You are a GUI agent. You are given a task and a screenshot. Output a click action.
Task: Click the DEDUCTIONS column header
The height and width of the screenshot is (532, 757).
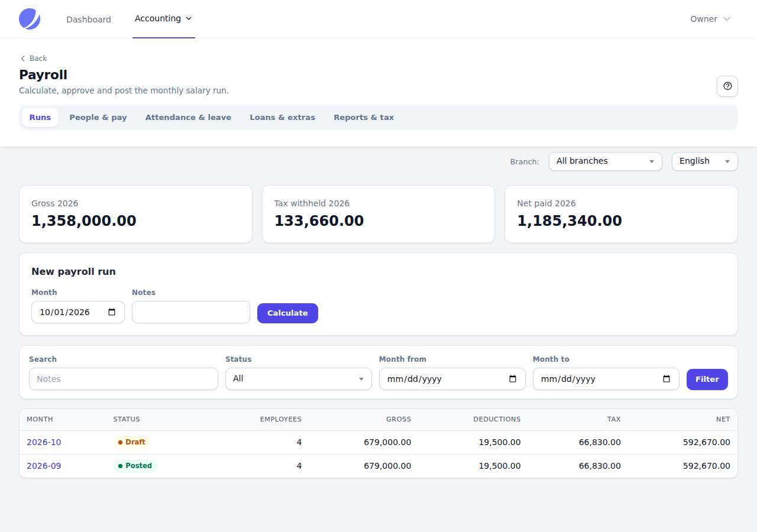point(497,419)
